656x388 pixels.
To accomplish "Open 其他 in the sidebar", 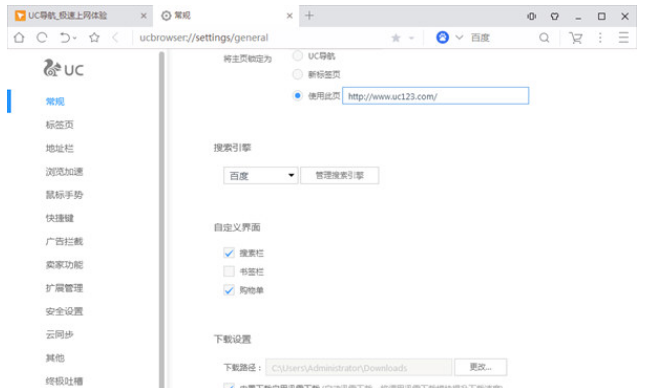I will 55,358.
